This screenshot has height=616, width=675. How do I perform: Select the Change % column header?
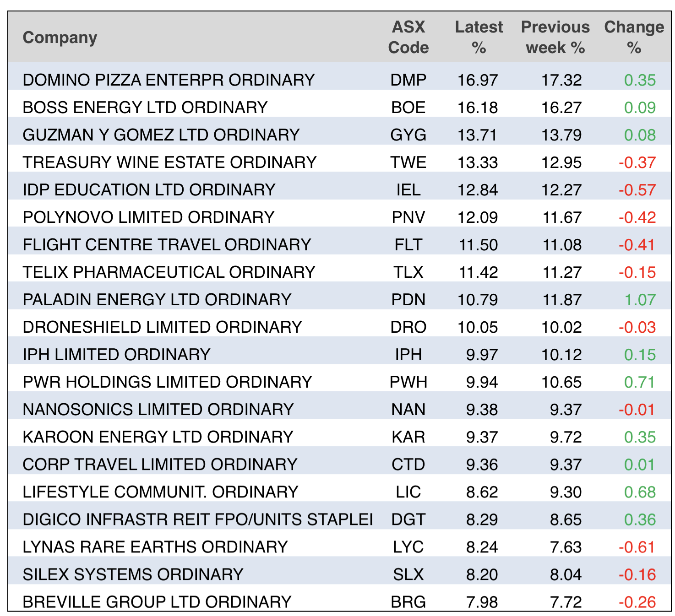634,38
